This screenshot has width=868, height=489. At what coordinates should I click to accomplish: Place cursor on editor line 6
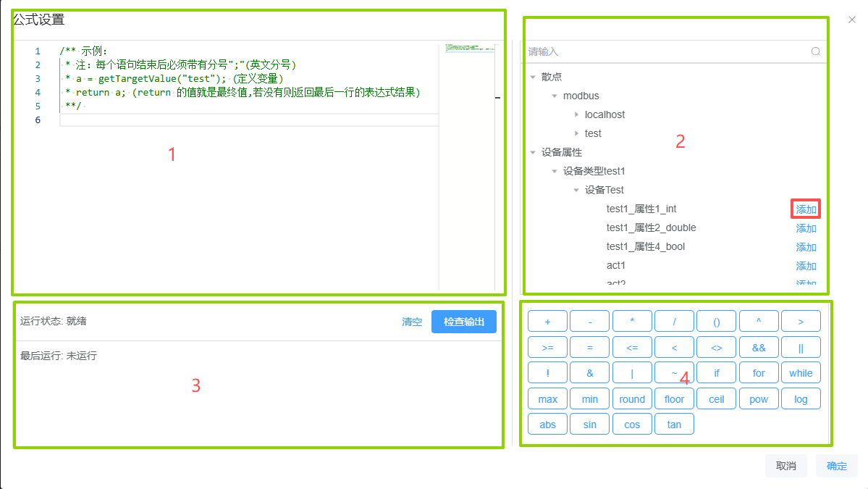coord(249,120)
